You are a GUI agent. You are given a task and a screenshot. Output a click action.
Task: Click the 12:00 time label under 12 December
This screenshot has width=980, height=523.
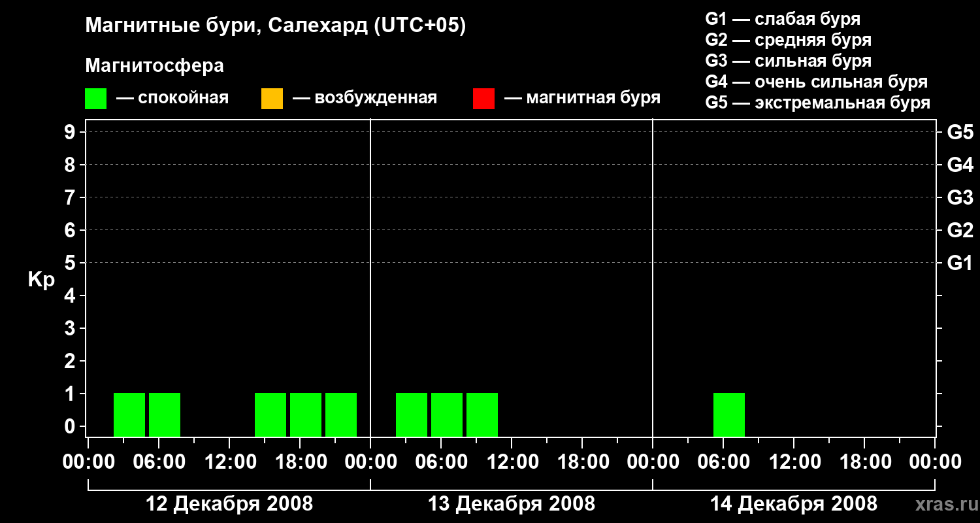(229, 462)
